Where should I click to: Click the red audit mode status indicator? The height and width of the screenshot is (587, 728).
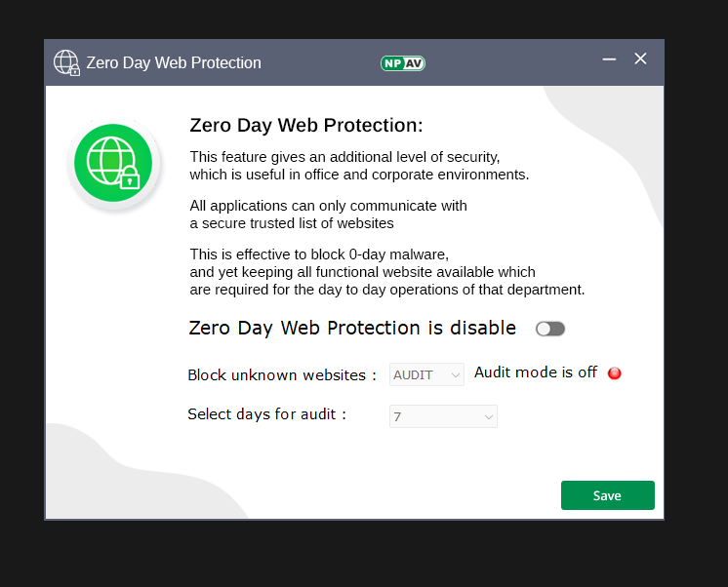click(x=615, y=373)
